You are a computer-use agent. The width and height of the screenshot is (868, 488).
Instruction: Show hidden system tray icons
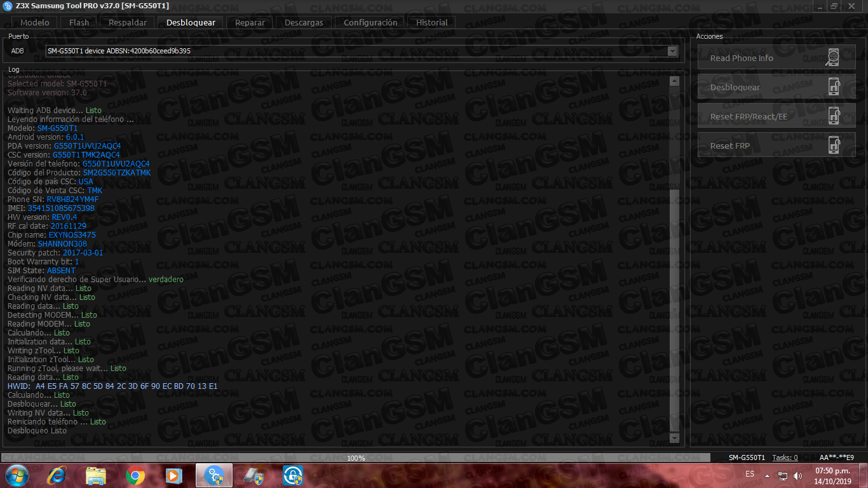[768, 475]
